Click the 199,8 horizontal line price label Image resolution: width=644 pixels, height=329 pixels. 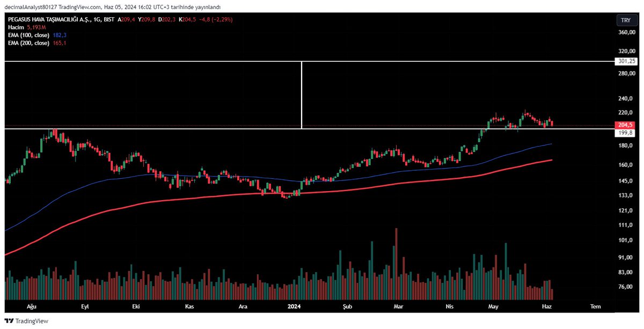pos(625,132)
